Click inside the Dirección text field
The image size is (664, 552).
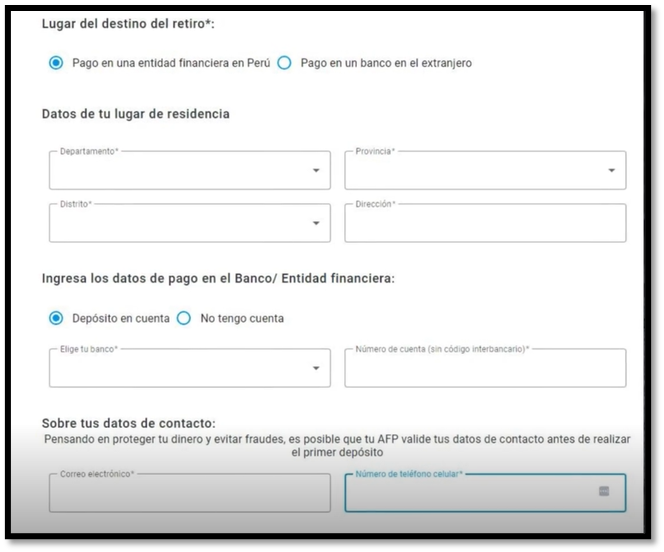(485, 226)
